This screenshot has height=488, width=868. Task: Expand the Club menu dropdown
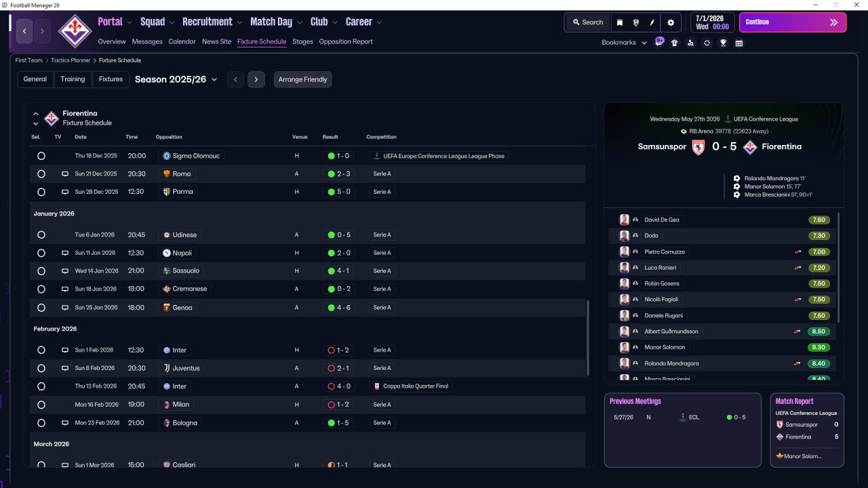335,22
